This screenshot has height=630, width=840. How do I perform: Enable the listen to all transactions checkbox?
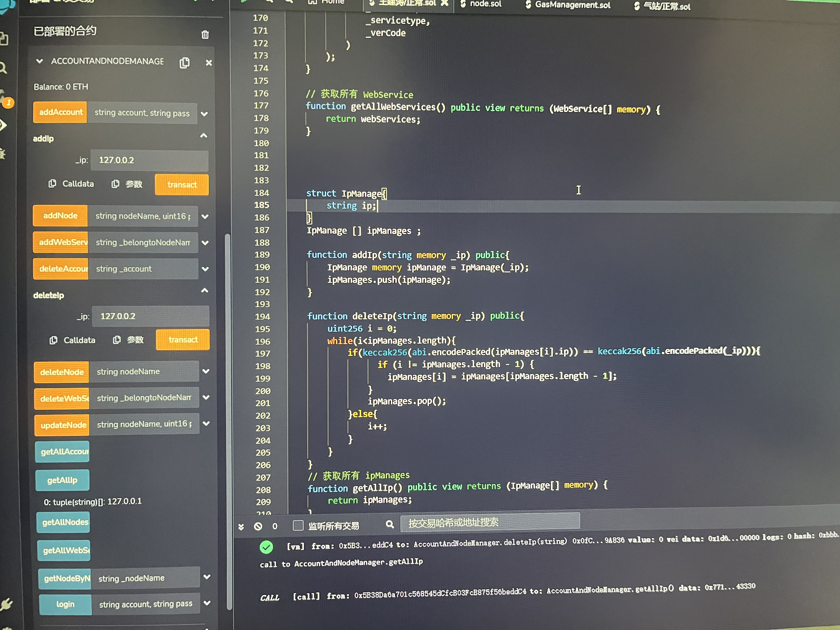click(x=299, y=526)
